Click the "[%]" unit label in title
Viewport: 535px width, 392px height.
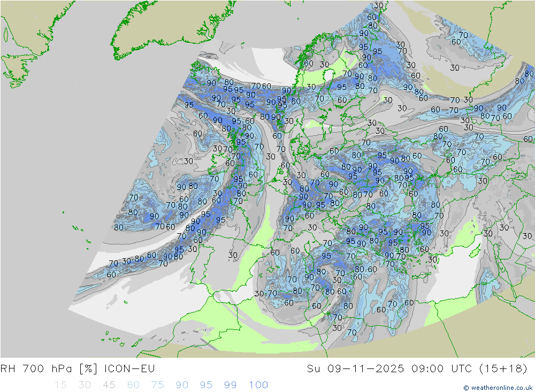88,369
